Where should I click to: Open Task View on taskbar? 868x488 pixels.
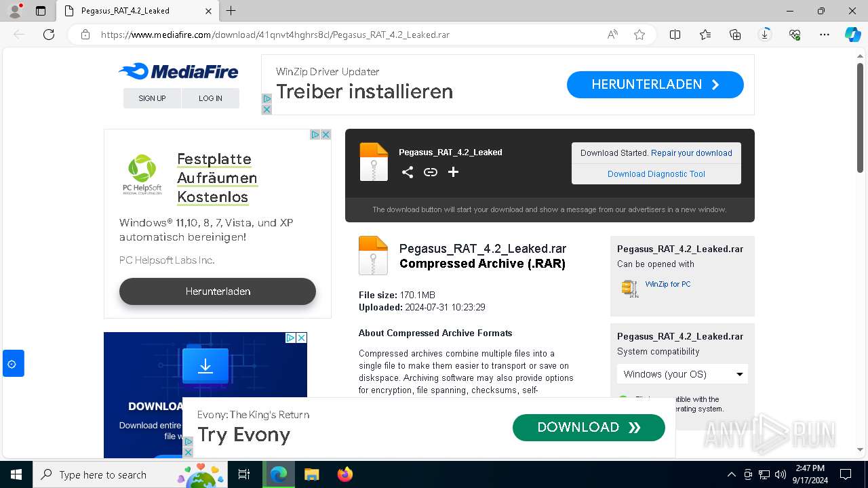244,474
